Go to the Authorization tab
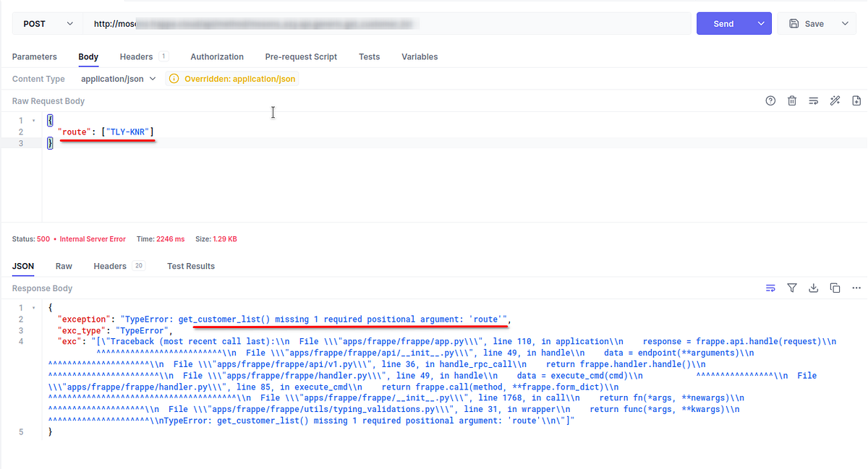The width and height of the screenshot is (868, 469). pos(217,56)
